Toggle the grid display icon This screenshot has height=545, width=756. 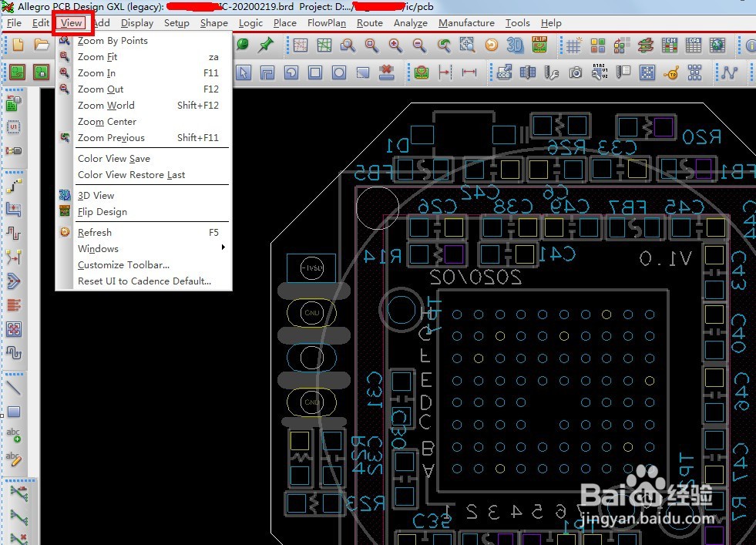tap(574, 45)
